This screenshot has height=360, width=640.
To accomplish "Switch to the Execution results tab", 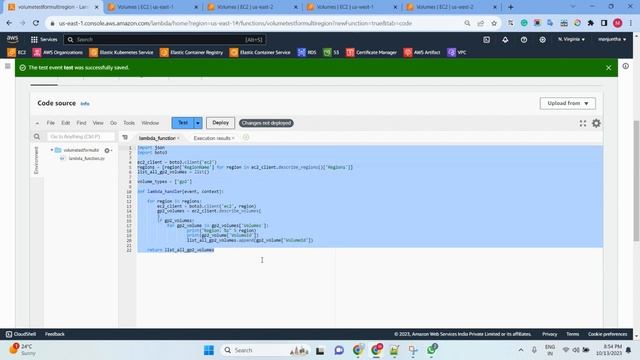I will [213, 138].
